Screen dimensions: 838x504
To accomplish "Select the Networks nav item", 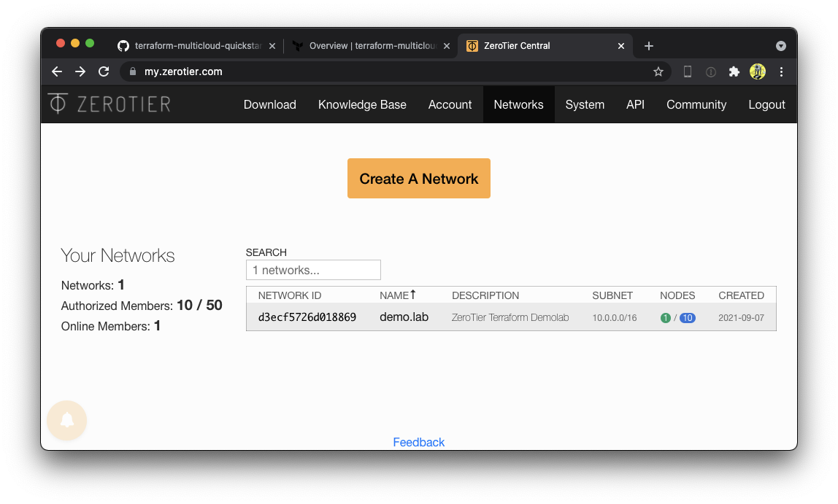I will [x=518, y=104].
